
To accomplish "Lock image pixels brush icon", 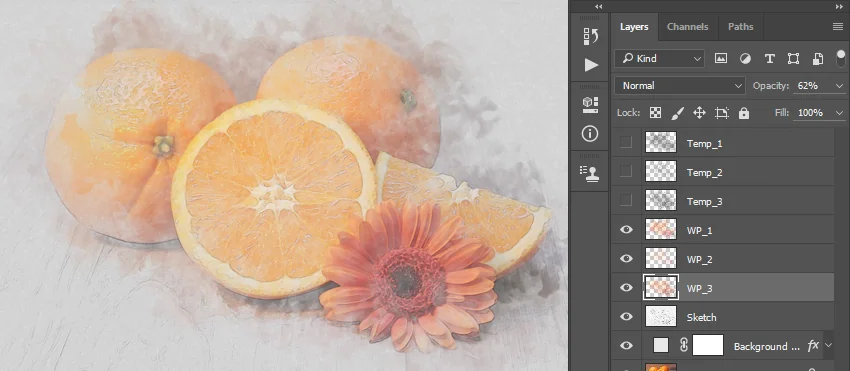I will (678, 113).
